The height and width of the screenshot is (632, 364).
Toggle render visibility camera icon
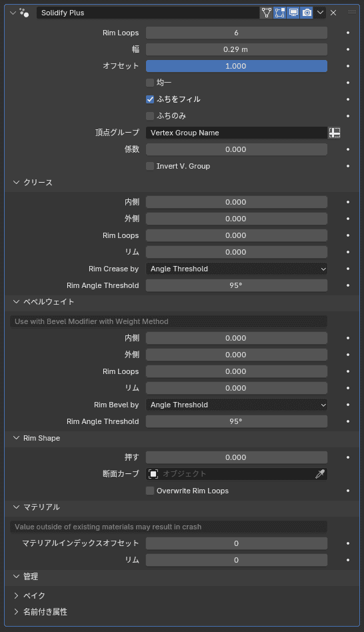coord(307,13)
